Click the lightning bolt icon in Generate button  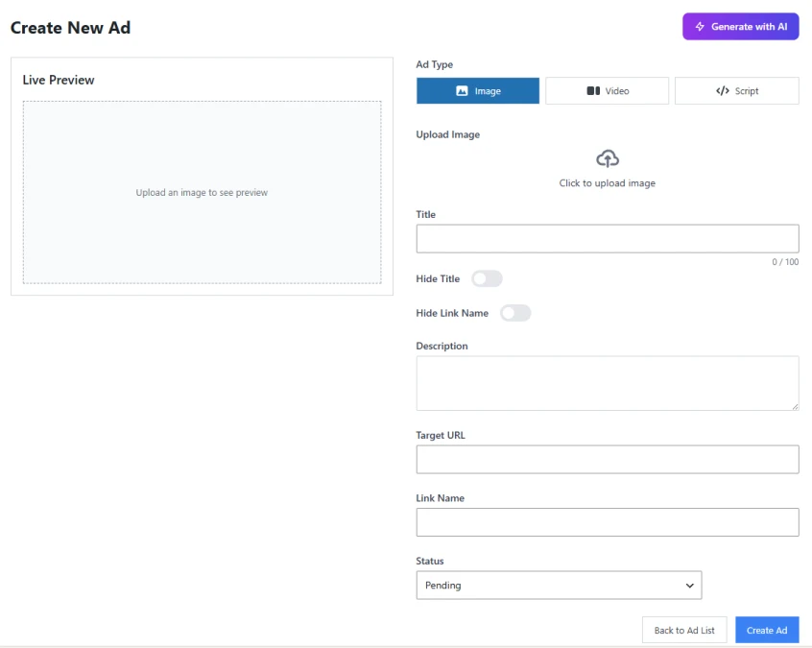click(700, 27)
